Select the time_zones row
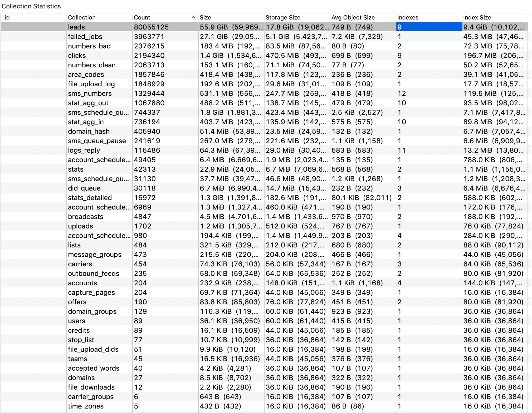This screenshot has width=532, height=413. (85, 406)
